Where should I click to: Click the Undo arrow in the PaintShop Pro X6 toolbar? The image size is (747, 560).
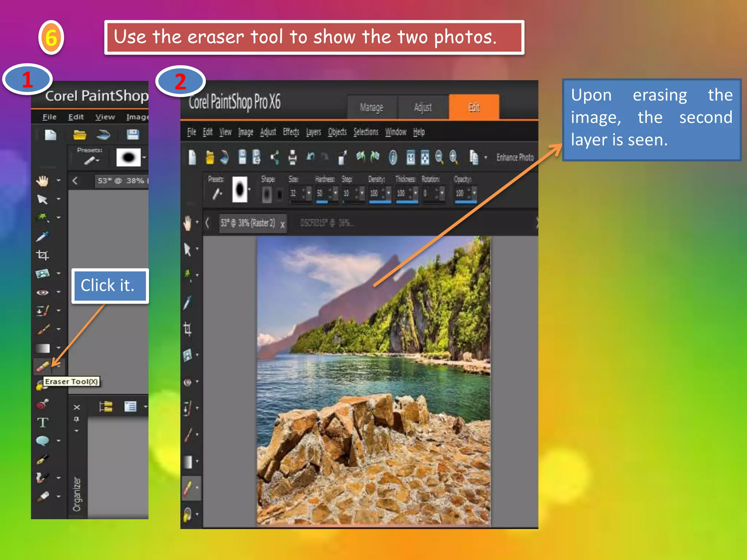coord(310,157)
